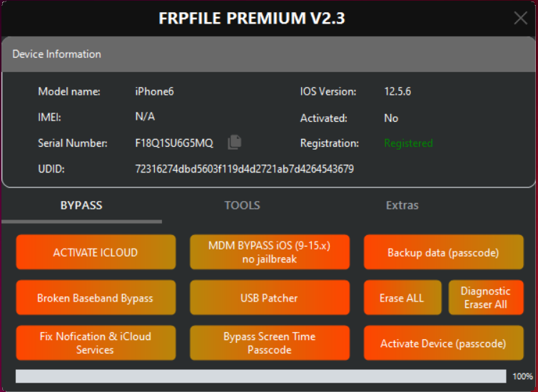Click the UDID value string

244,169
